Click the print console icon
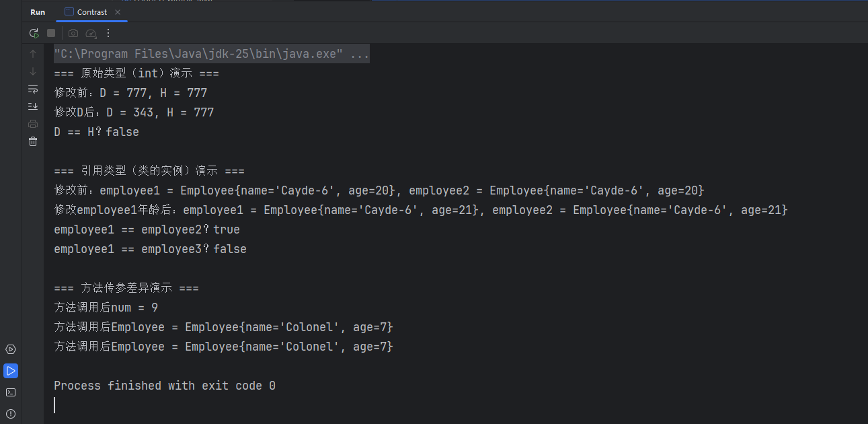 33,124
